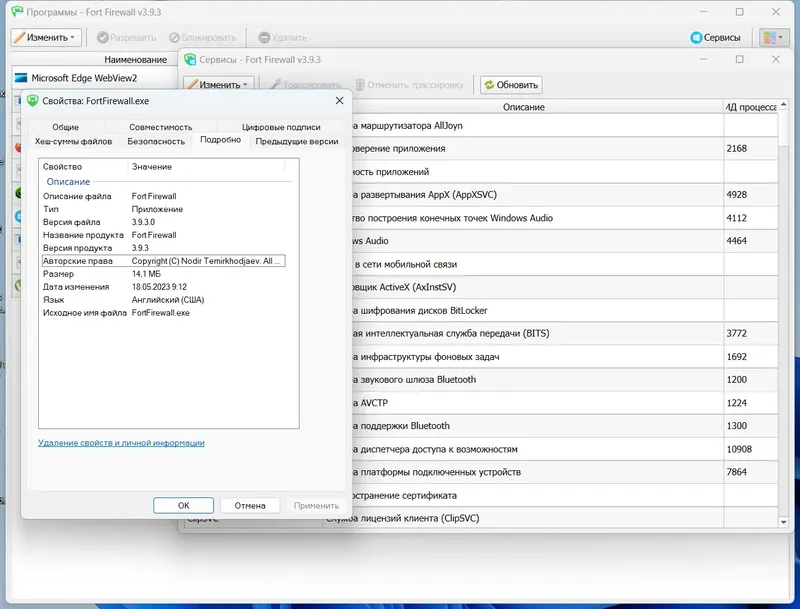Open Удаление свойств и личной информации link
800x609 pixels.
click(121, 443)
